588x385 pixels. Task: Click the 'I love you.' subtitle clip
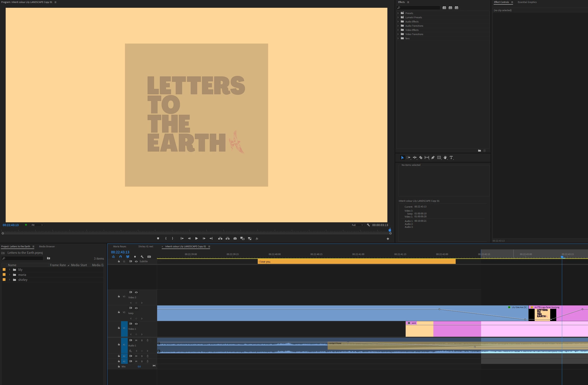click(356, 262)
